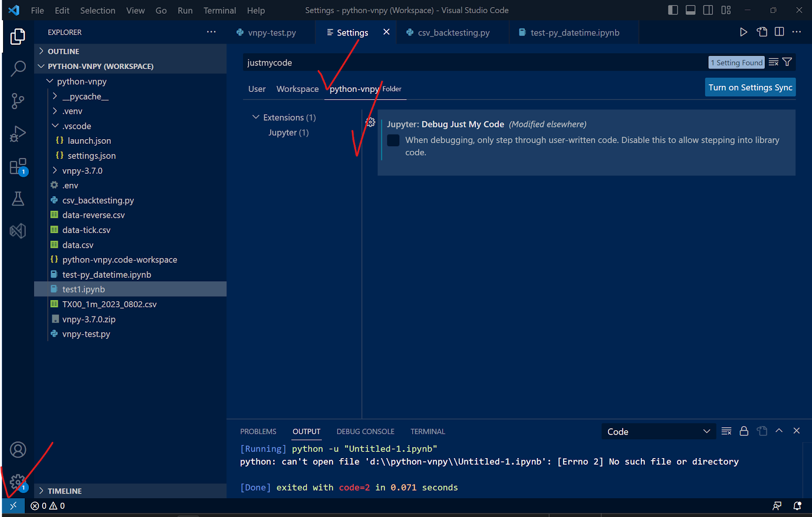Screen dimensions: 812x517
Task: Run the file with play button
Action: (x=743, y=32)
